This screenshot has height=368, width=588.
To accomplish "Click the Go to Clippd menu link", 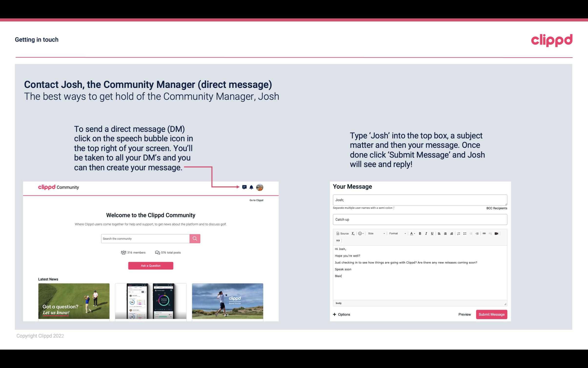I will click(256, 200).
